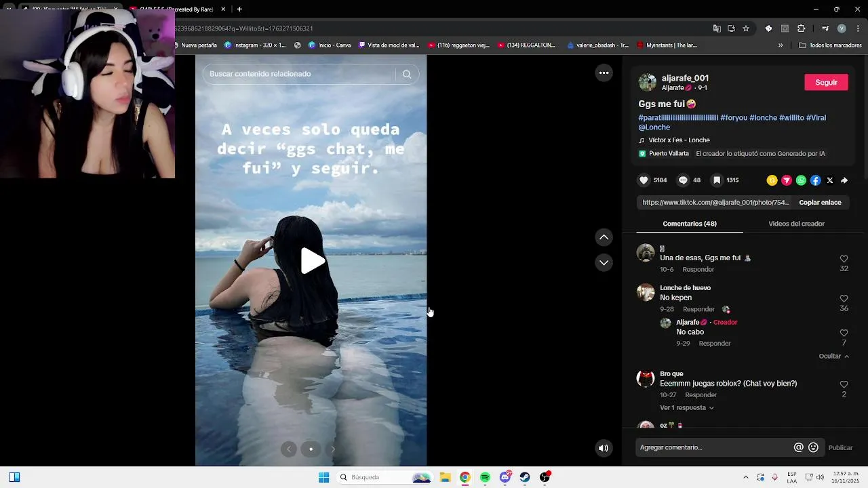Click Copiar enlace button
This screenshot has height=488, width=868.
point(820,203)
